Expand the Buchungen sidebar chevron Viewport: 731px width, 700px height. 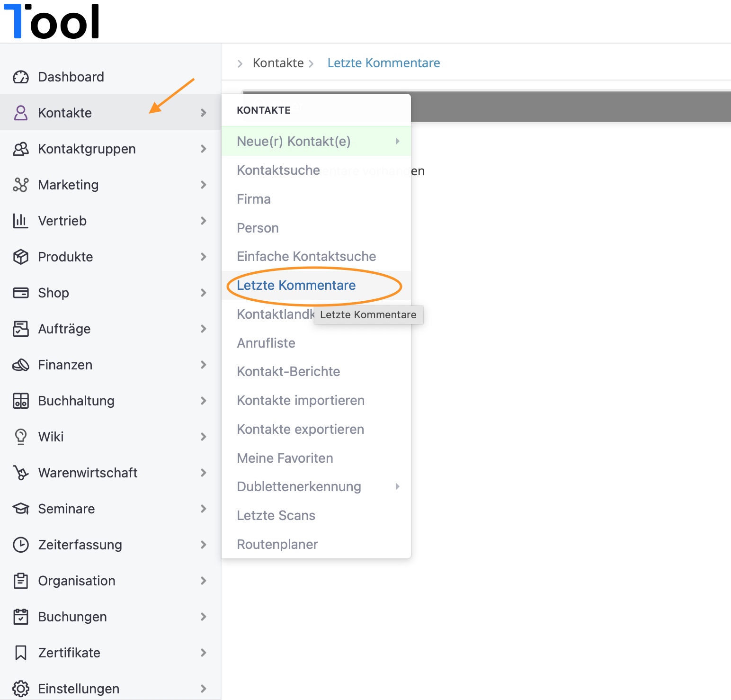click(x=204, y=617)
